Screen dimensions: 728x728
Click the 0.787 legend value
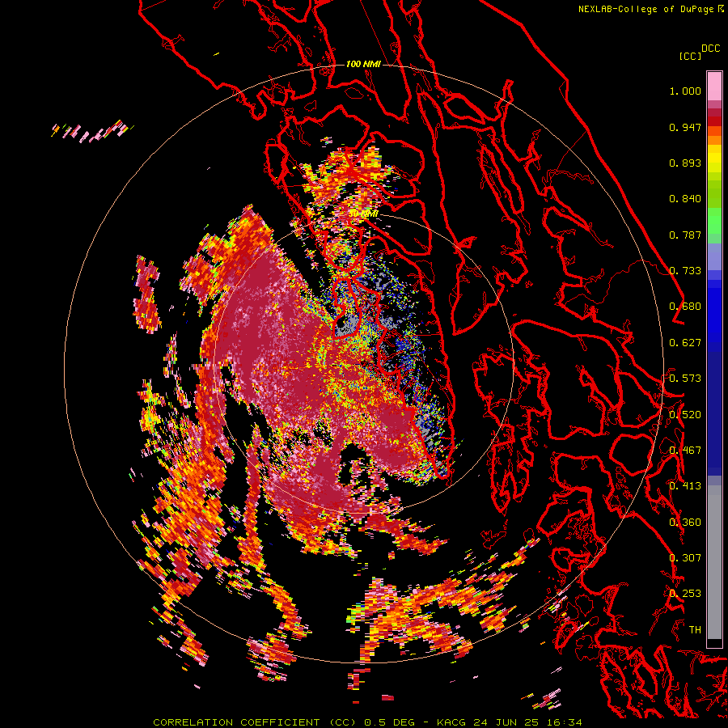pos(685,235)
